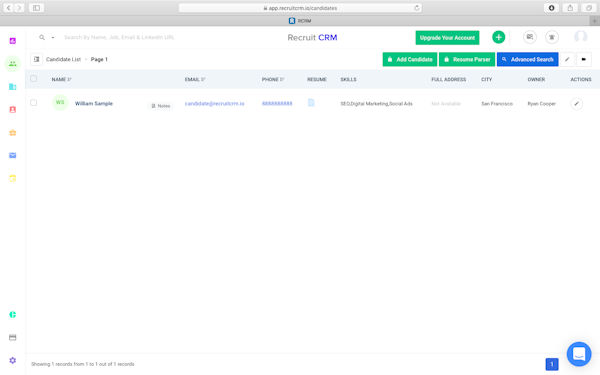Click the San Francisco city cell
Viewport: 600px width, 375px height.
[x=497, y=104]
